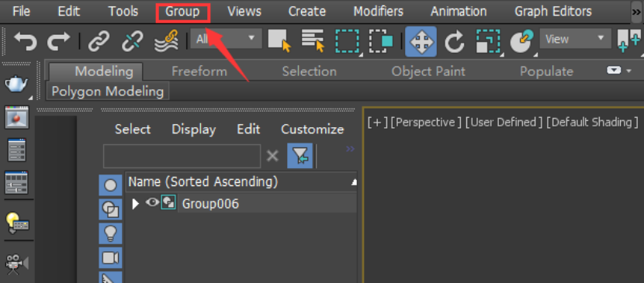The height and width of the screenshot is (283, 644).
Task: Select the Rotate tool
Action: (454, 41)
